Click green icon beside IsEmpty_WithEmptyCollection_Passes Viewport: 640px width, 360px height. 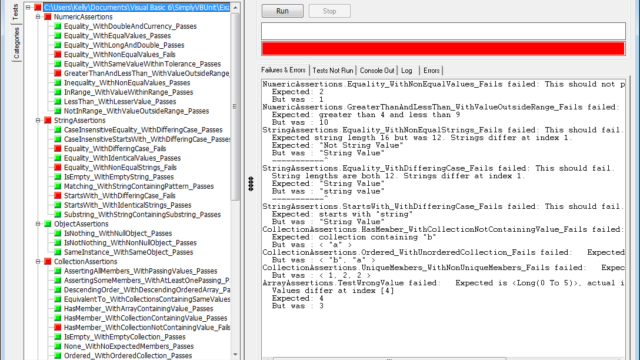pos(58,337)
